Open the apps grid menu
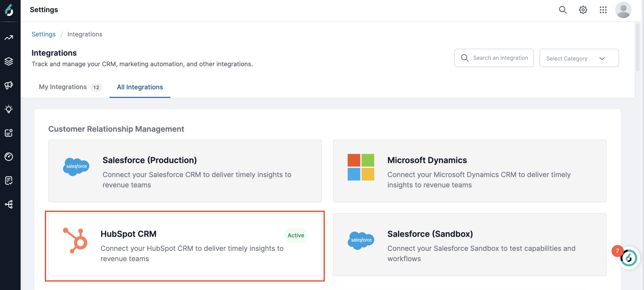 (603, 10)
